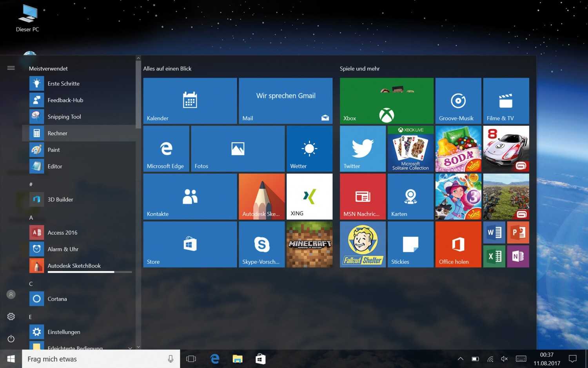Open Access 2016 from the list
The width and height of the screenshot is (588, 368).
[x=79, y=232]
